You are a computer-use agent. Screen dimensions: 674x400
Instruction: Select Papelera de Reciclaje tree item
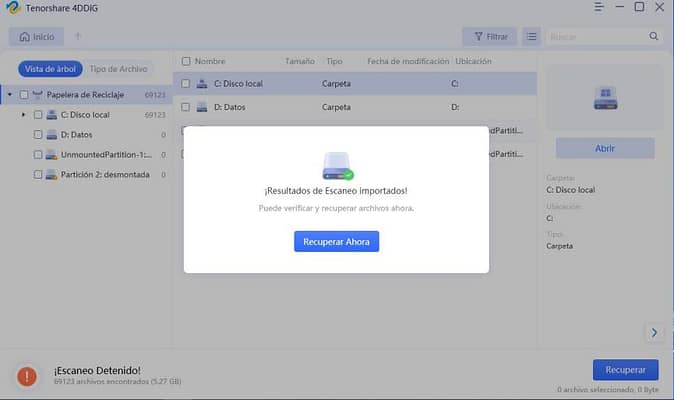click(x=85, y=95)
